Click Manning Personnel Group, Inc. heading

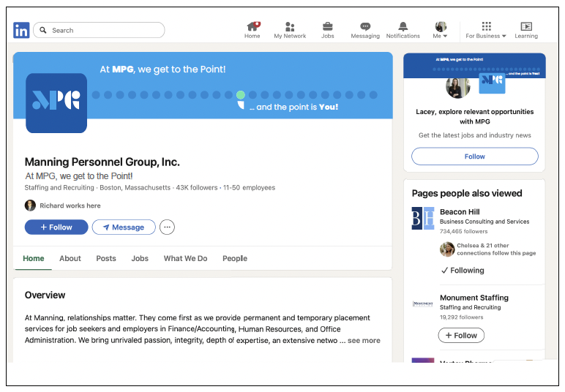tap(102, 162)
